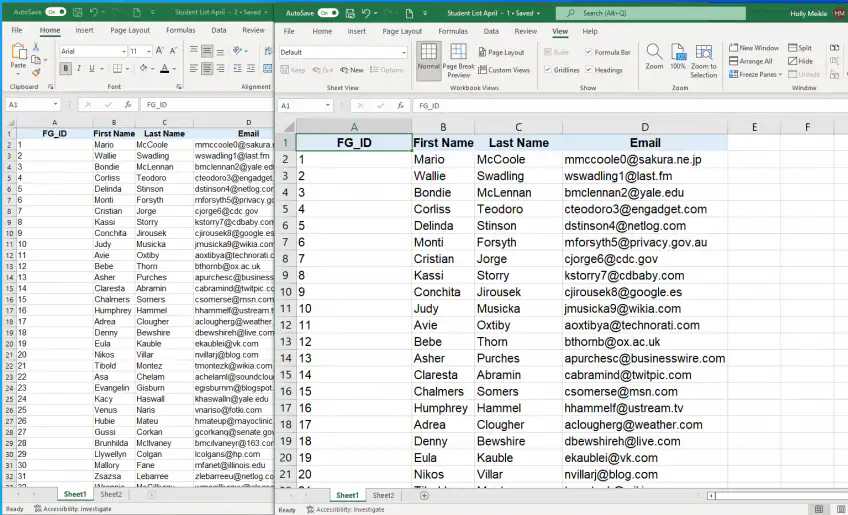Add new sheet in right window

click(x=424, y=495)
